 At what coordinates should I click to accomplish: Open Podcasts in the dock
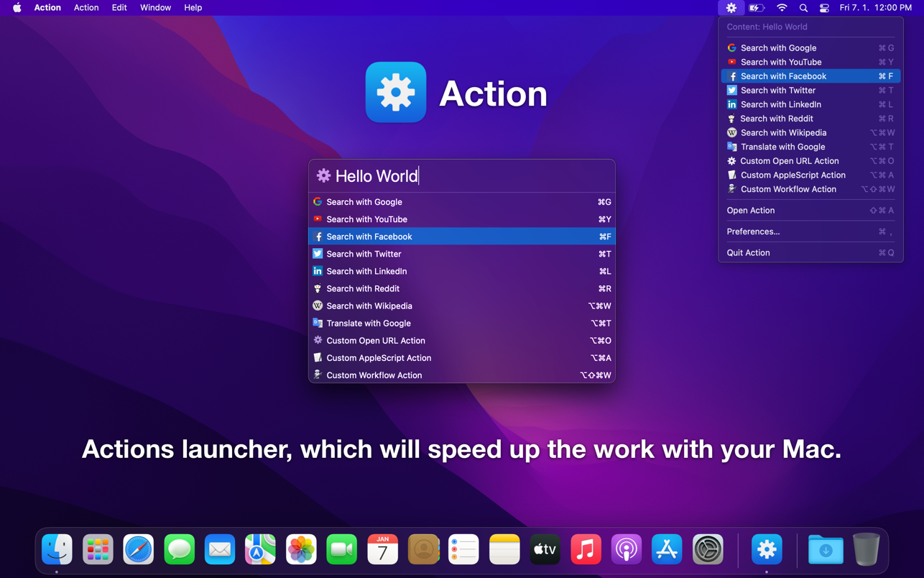click(x=627, y=550)
